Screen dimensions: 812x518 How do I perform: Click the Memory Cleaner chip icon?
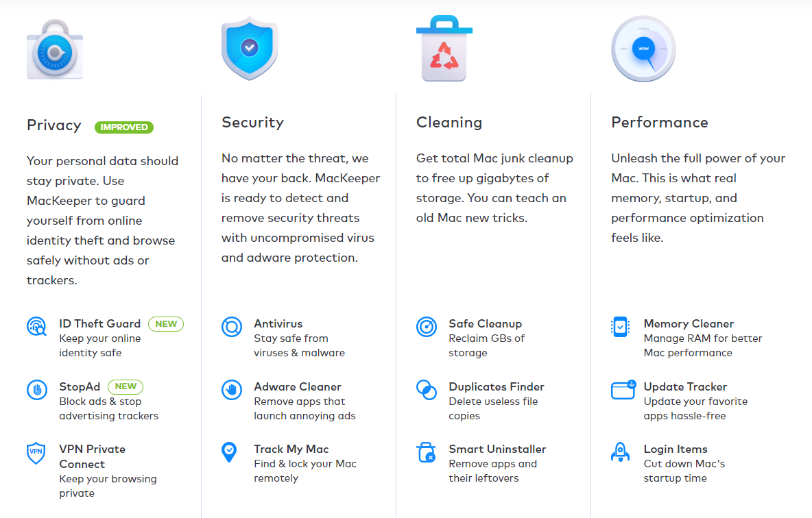point(620,326)
